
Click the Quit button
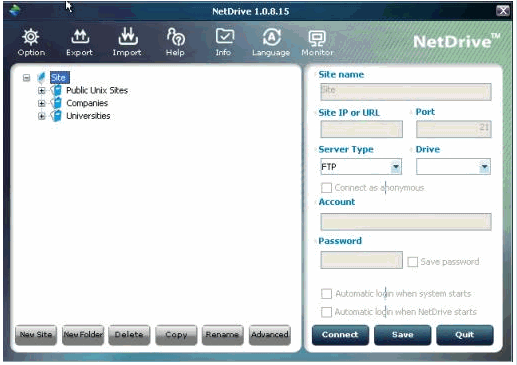pos(465,335)
